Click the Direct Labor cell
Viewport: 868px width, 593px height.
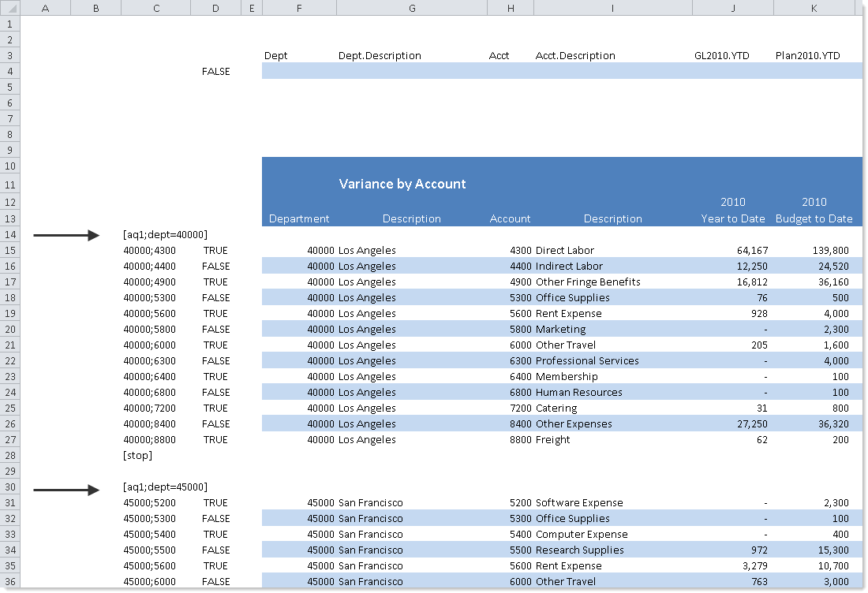pyautogui.click(x=564, y=251)
